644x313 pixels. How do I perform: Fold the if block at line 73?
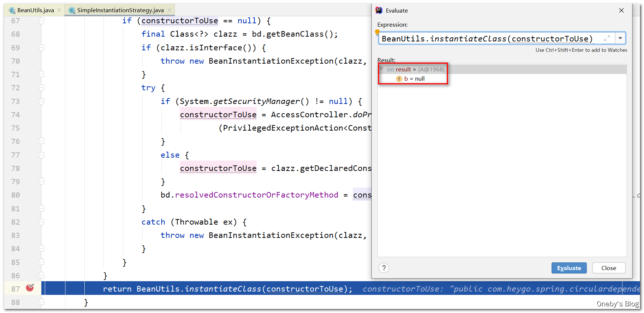pos(41,101)
